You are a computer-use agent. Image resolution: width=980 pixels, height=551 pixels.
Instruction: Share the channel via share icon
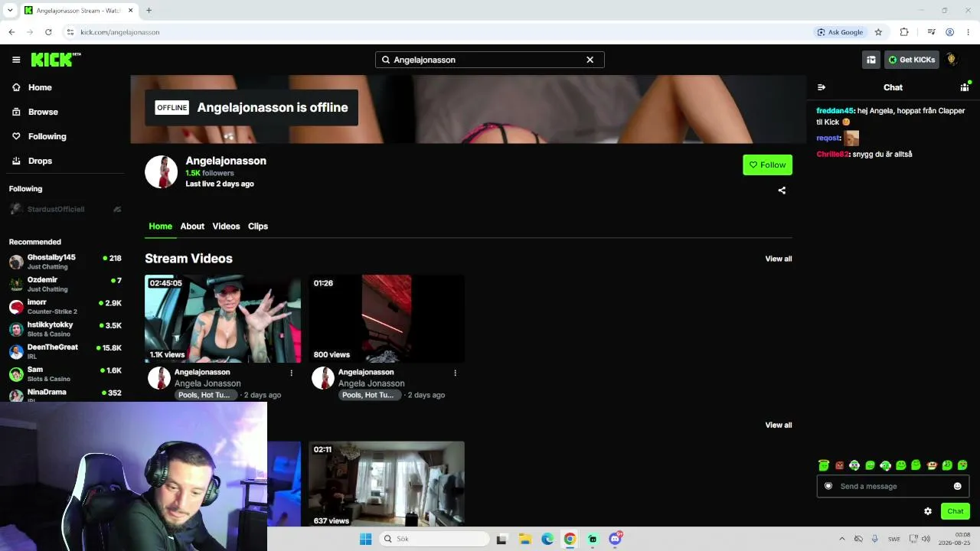click(782, 191)
